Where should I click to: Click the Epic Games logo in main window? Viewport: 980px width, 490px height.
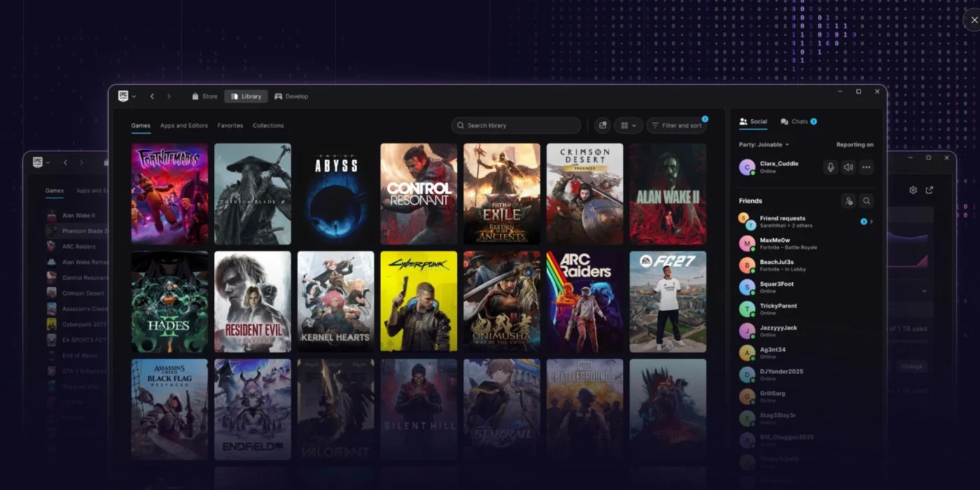pos(123,96)
